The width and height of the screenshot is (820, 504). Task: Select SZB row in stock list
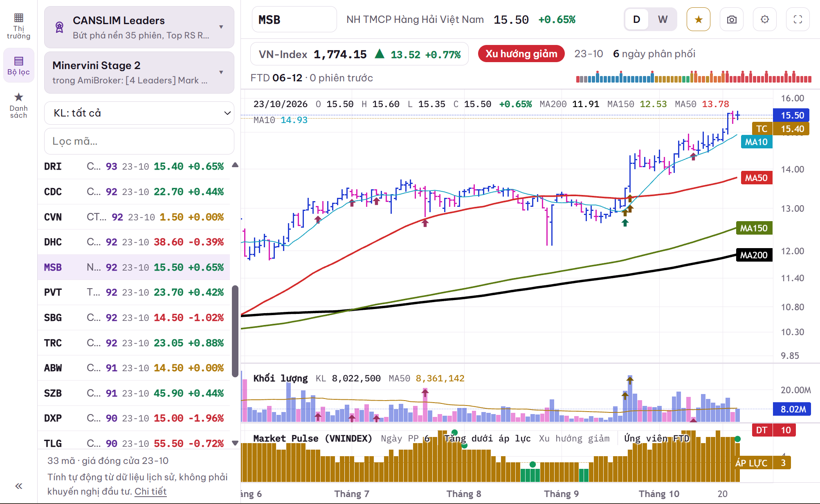134,393
